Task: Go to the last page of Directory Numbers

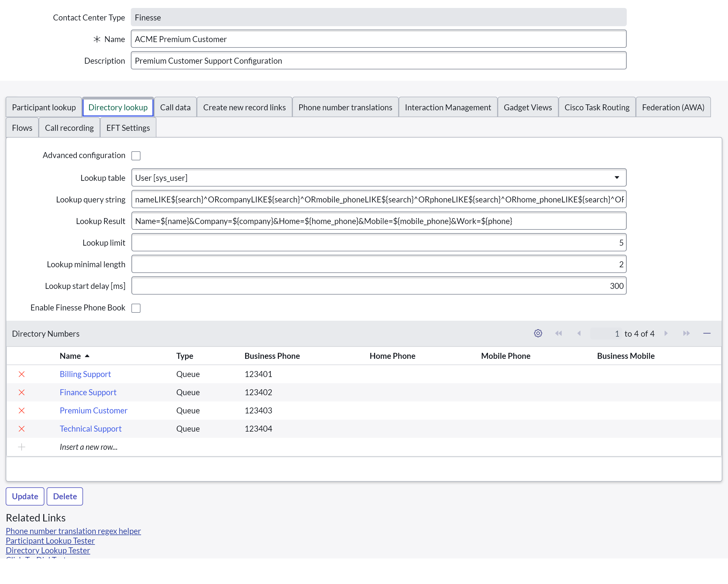Action: (686, 334)
